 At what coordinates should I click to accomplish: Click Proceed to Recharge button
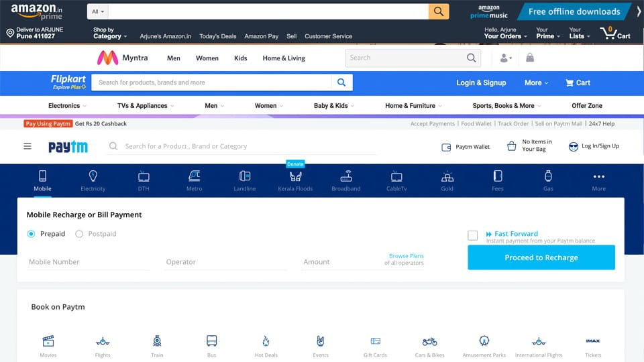(x=541, y=257)
